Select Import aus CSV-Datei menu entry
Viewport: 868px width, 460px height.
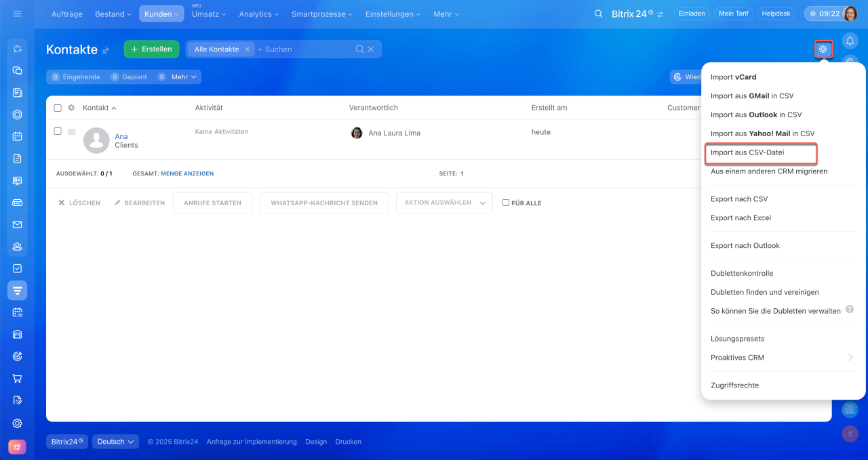click(x=747, y=152)
